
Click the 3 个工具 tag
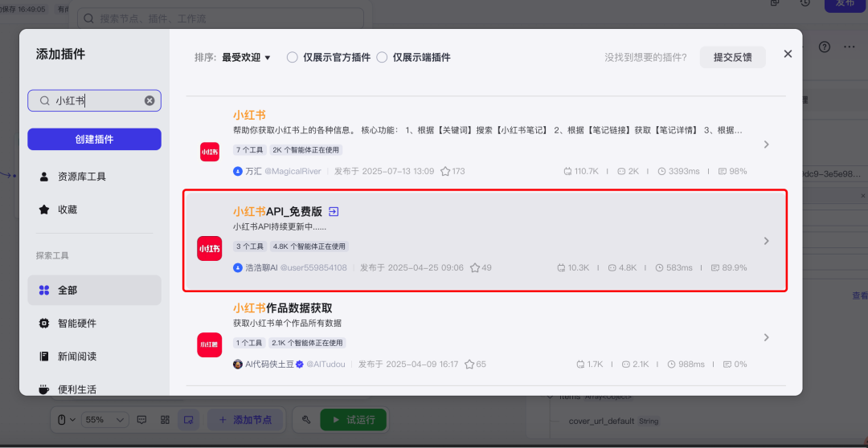tap(250, 246)
